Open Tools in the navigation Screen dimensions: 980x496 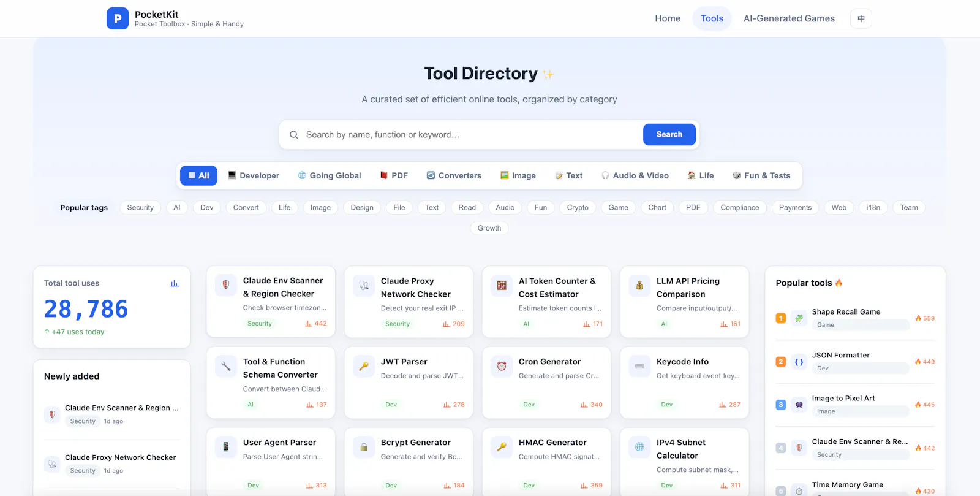pyautogui.click(x=712, y=18)
